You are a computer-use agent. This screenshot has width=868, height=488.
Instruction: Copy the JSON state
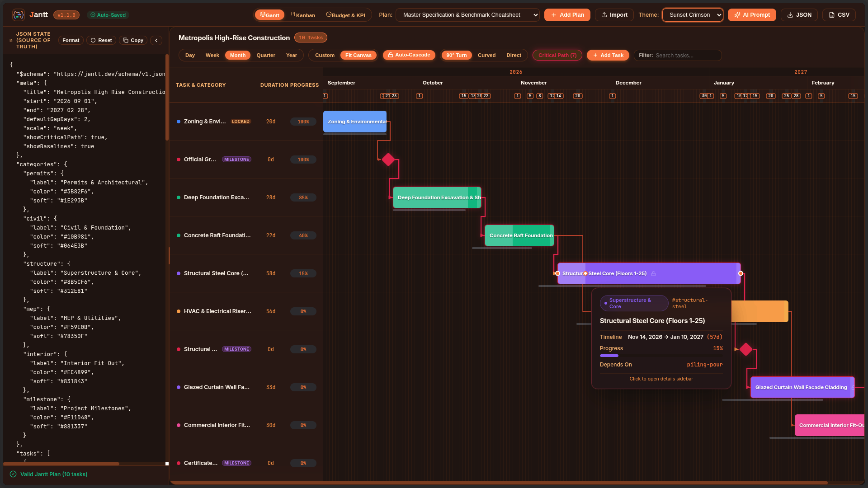[x=133, y=40]
